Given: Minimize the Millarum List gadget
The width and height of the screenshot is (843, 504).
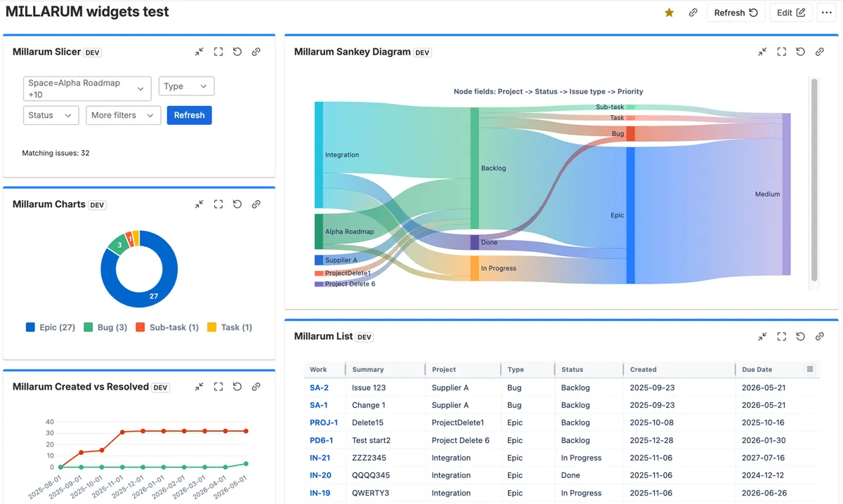Looking at the screenshot, I should [762, 337].
